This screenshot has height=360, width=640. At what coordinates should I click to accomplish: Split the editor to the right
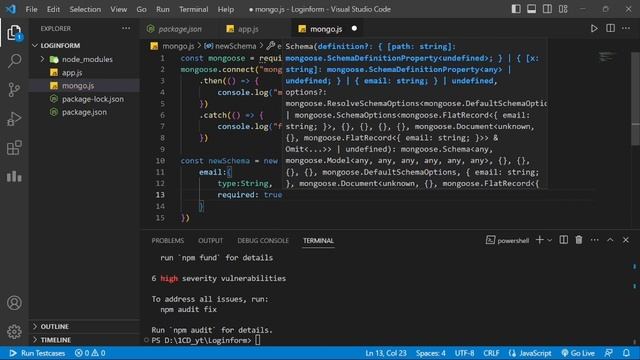[x=610, y=29]
